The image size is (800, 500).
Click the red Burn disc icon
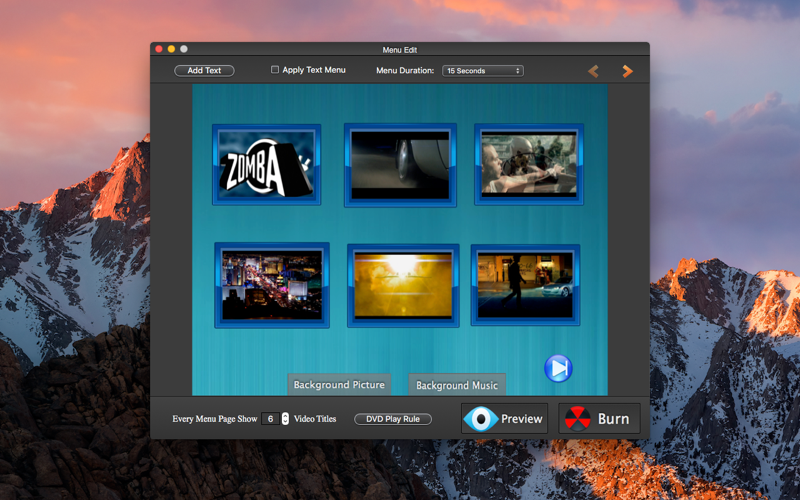[x=577, y=419]
